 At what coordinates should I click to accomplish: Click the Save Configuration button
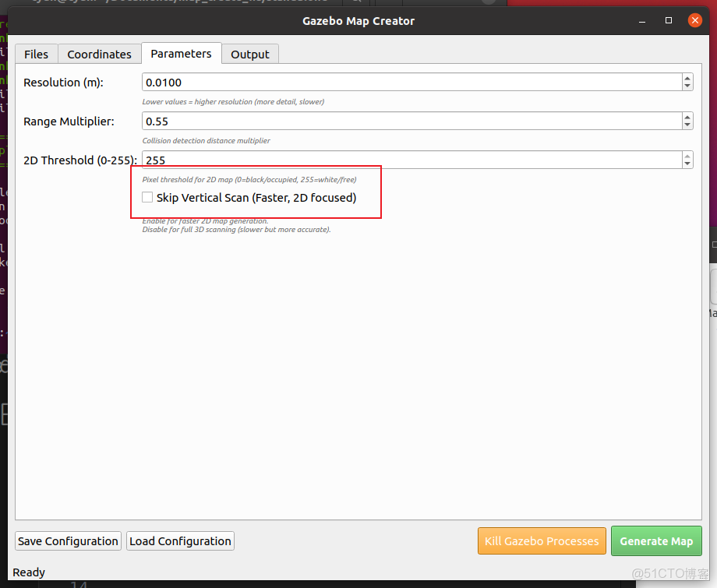(68, 541)
